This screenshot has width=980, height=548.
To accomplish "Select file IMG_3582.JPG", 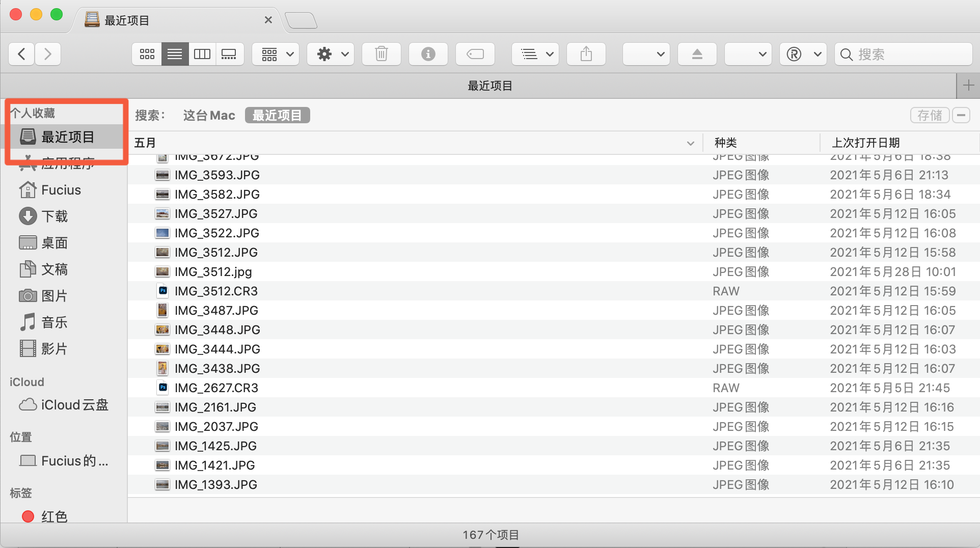I will (x=554, y=195).
